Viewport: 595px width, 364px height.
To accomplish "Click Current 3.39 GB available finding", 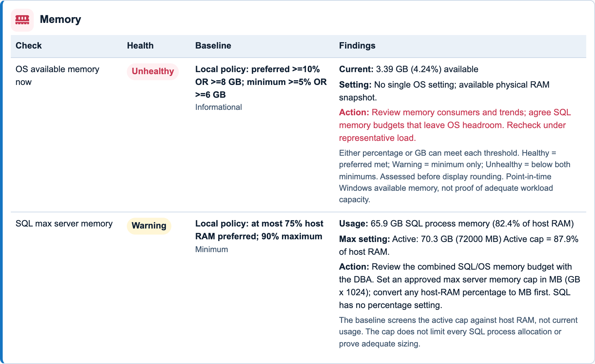I will pyautogui.click(x=409, y=69).
